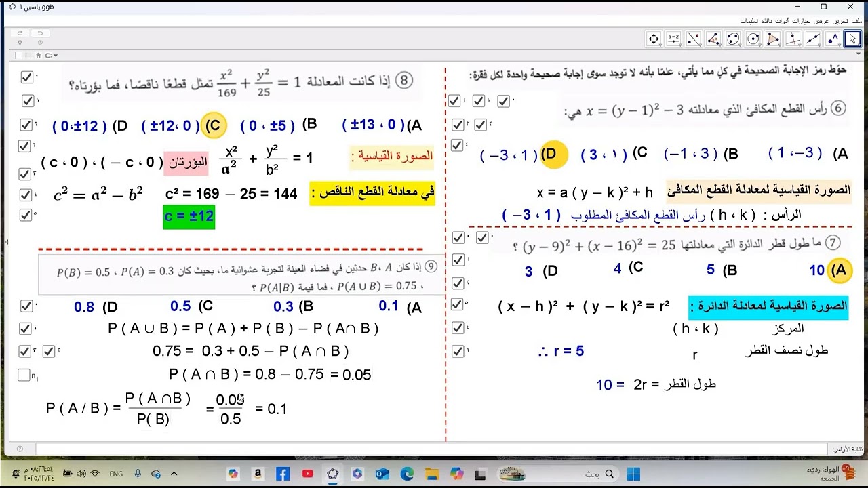Select the Ellipse conic tool

733,39
